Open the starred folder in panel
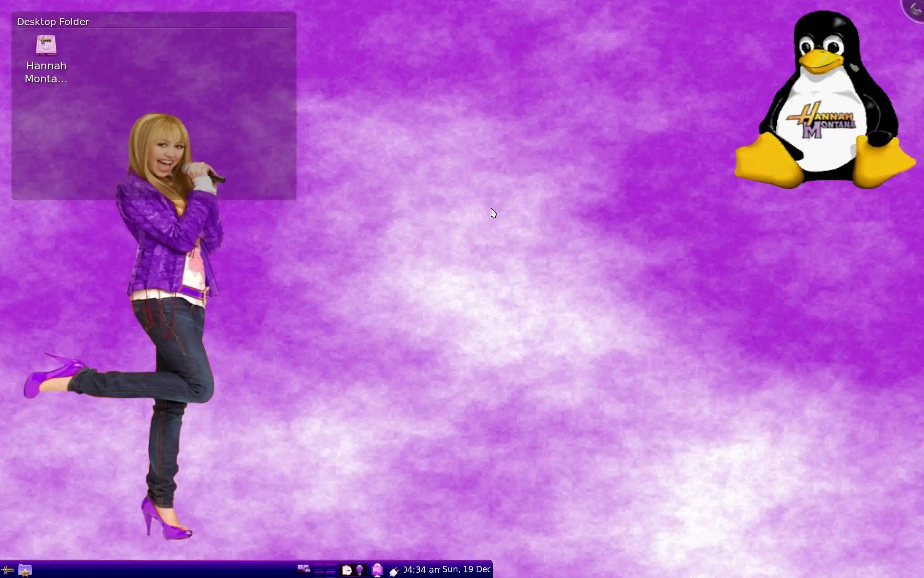Screen dimensions: 924x578 25,570
